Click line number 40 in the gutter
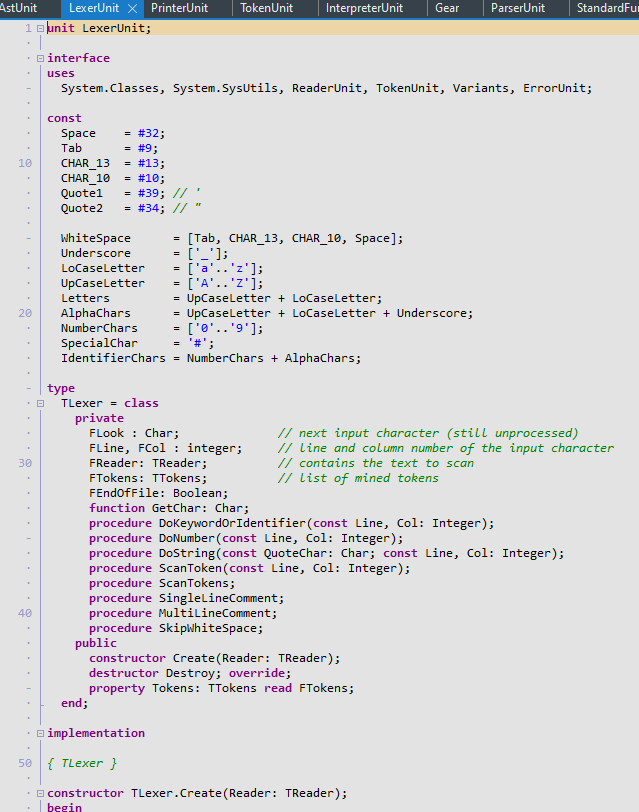The height and width of the screenshot is (812, 639). [x=24, y=613]
